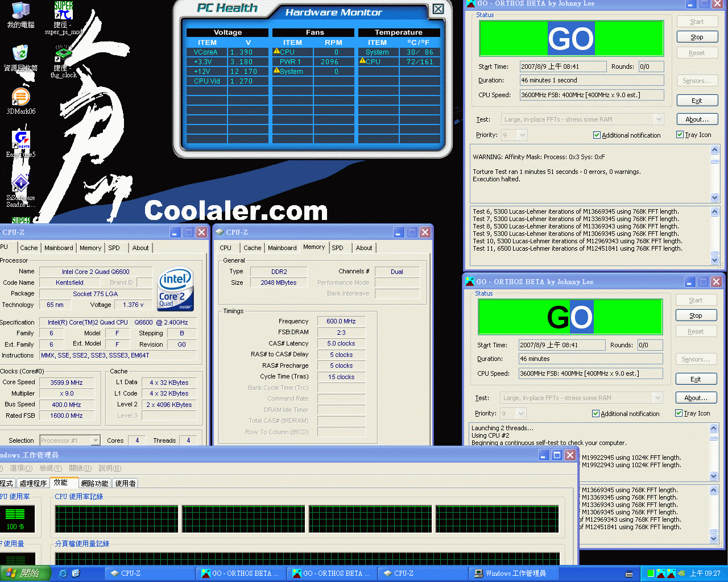Click the Rounds field in lower ORTHOS window

650,345
